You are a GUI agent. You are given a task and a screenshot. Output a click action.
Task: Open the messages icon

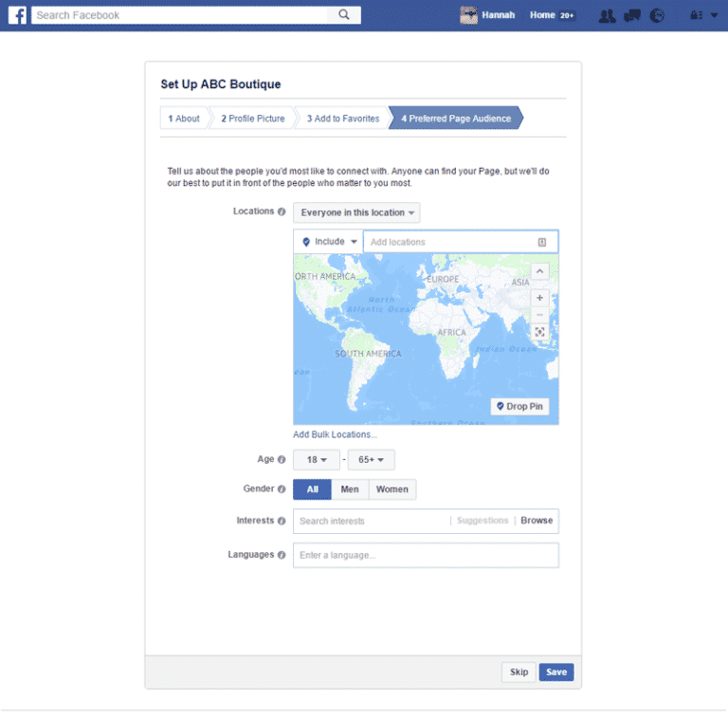coord(632,16)
